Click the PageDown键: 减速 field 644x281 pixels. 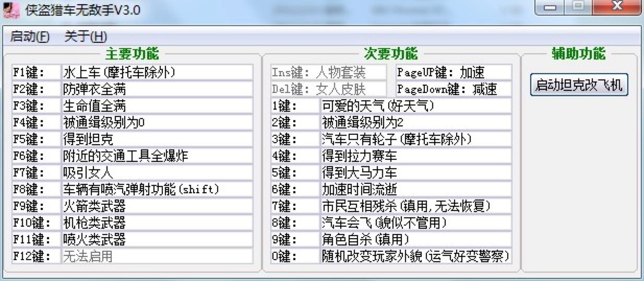[454, 89]
